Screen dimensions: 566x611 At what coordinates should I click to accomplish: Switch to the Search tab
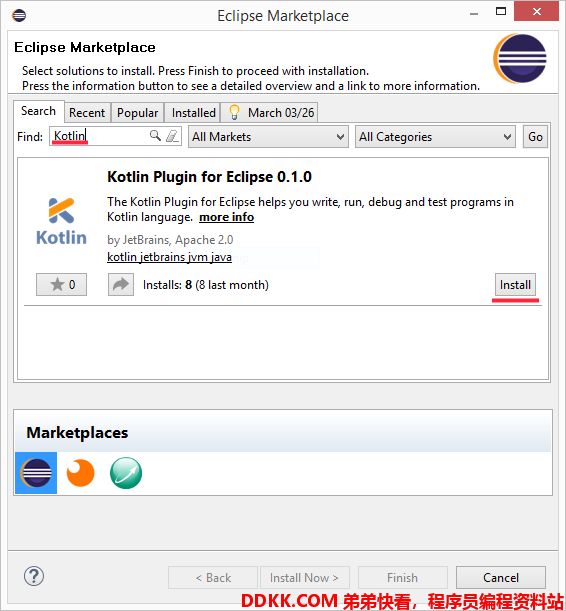pyautogui.click(x=38, y=111)
